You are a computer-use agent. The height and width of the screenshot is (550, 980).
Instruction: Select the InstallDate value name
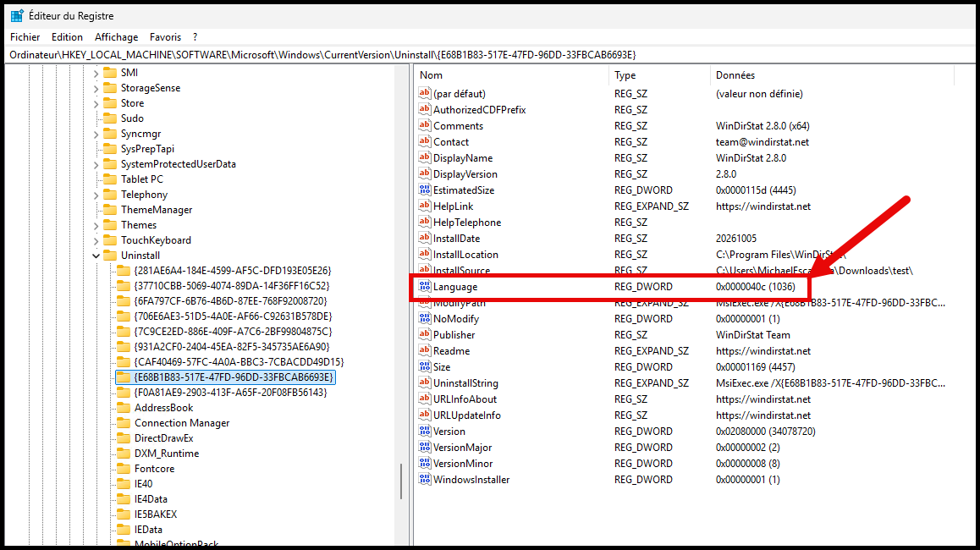(456, 239)
